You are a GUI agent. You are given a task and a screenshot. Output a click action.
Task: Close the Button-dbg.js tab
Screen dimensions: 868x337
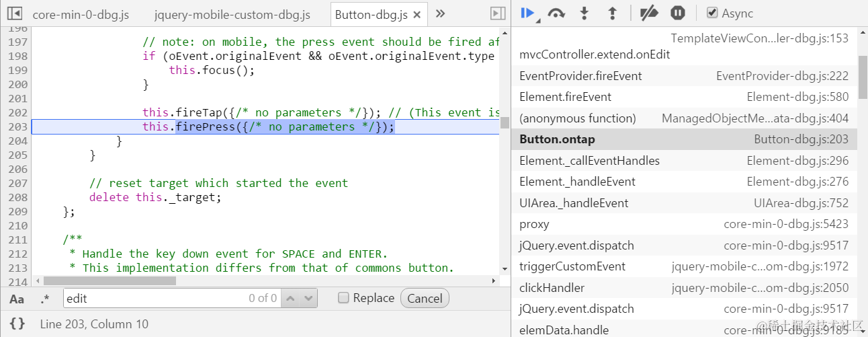pos(417,14)
